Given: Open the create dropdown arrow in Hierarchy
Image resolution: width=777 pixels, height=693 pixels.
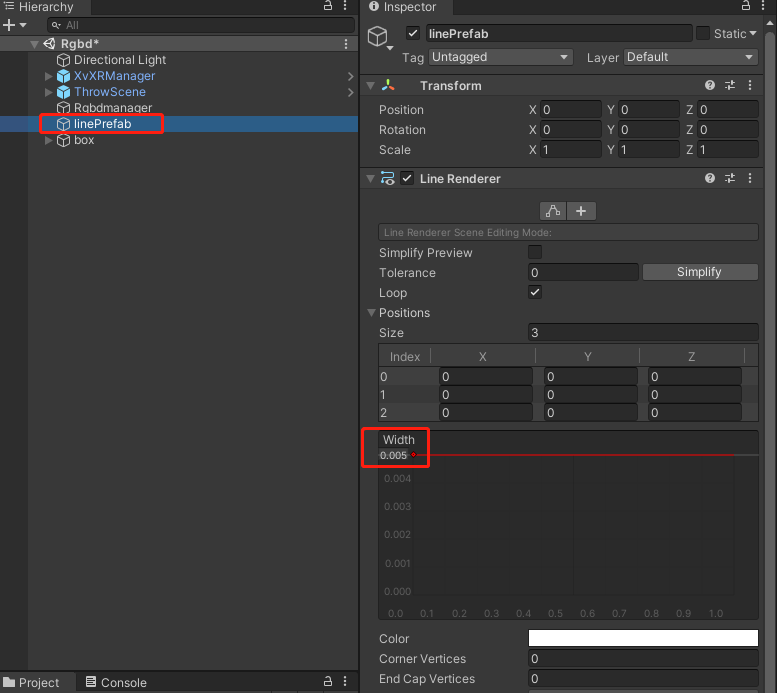Looking at the screenshot, I should coord(23,25).
